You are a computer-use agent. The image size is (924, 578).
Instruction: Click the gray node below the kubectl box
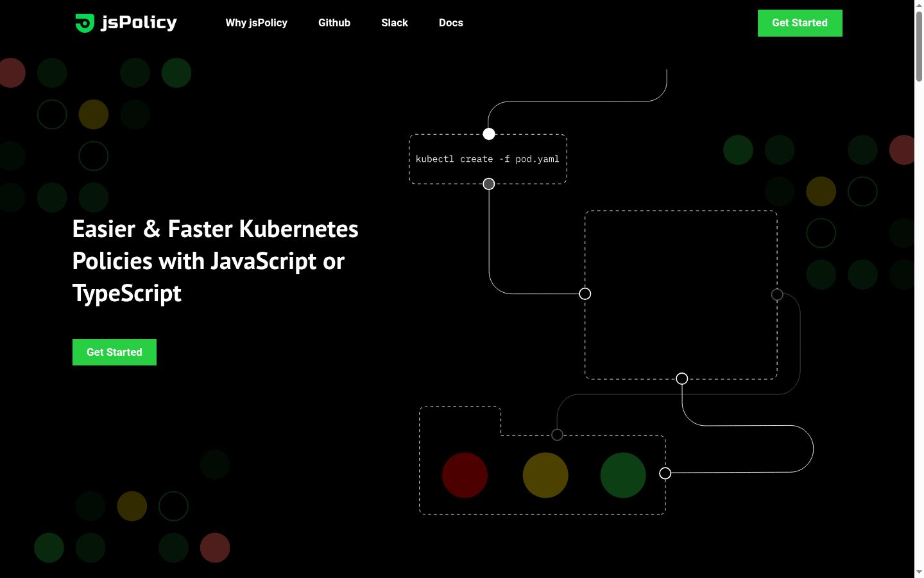click(489, 184)
